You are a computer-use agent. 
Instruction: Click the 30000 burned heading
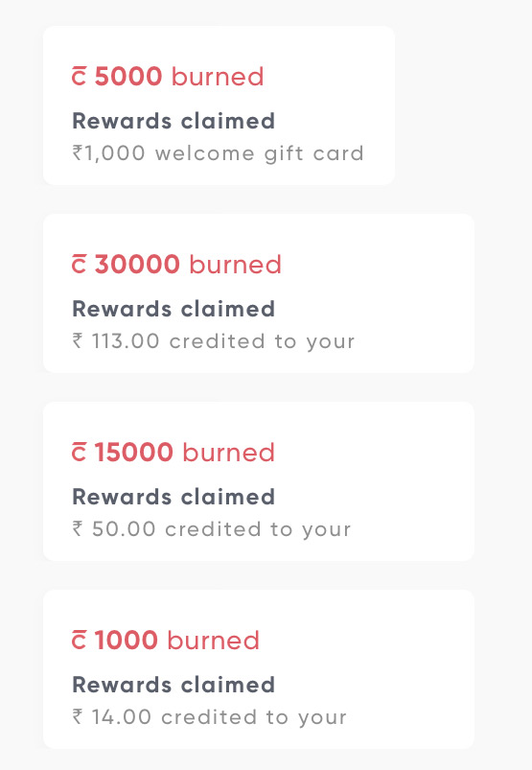click(176, 265)
